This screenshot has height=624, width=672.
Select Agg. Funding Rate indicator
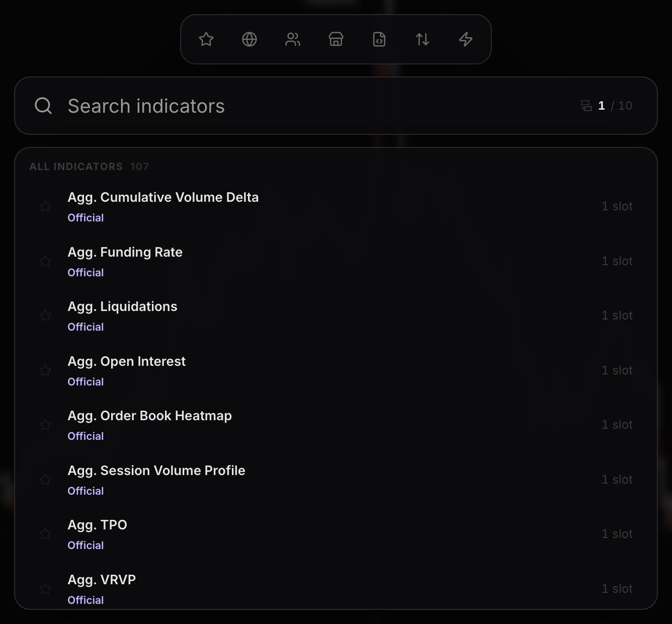tap(336, 261)
